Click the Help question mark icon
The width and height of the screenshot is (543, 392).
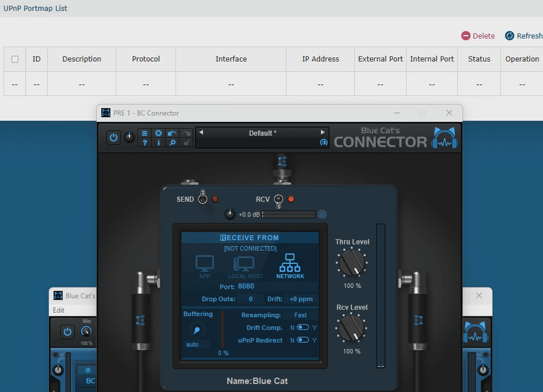(x=145, y=143)
